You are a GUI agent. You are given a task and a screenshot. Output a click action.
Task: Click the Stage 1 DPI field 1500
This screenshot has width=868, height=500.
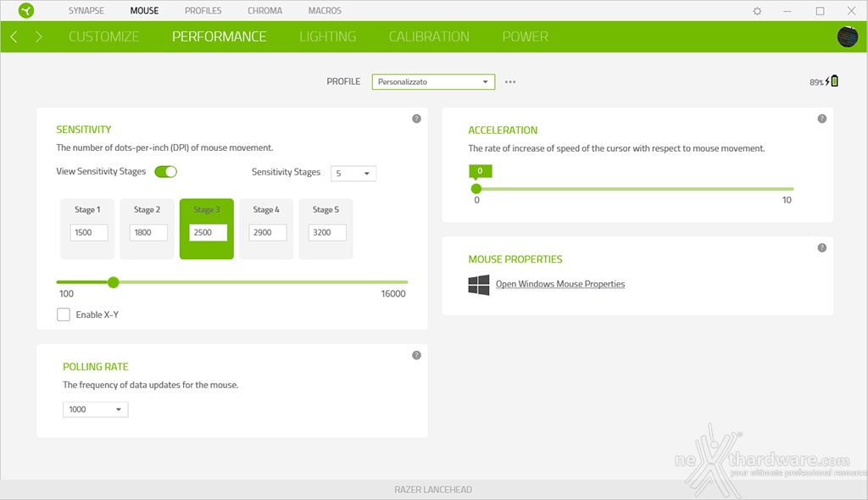point(89,232)
